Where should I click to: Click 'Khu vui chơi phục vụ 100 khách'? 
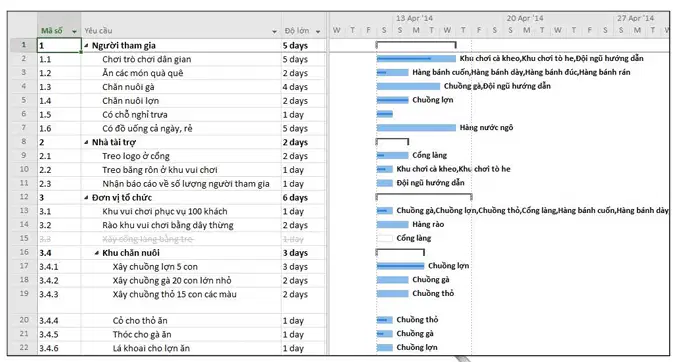pos(165,212)
